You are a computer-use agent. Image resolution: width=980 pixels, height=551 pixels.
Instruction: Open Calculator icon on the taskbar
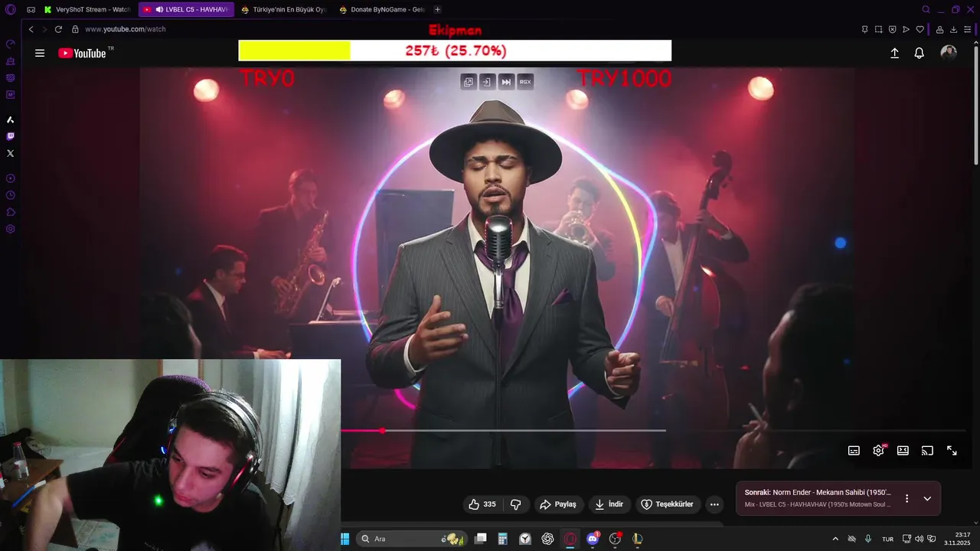pos(502,539)
